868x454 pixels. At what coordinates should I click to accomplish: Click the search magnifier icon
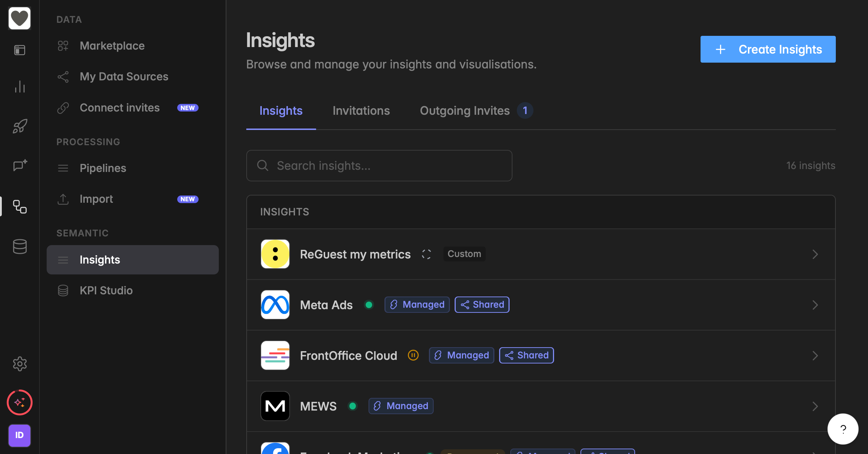[263, 165]
